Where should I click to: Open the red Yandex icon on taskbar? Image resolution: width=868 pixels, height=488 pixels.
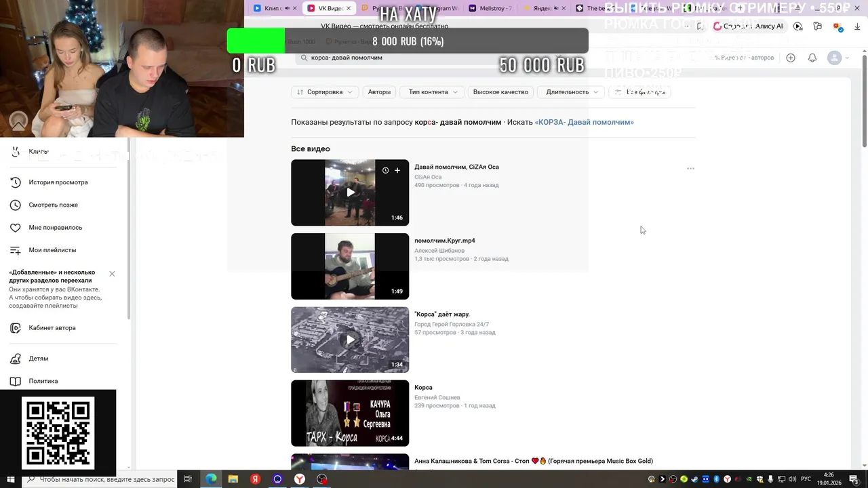coord(256,479)
